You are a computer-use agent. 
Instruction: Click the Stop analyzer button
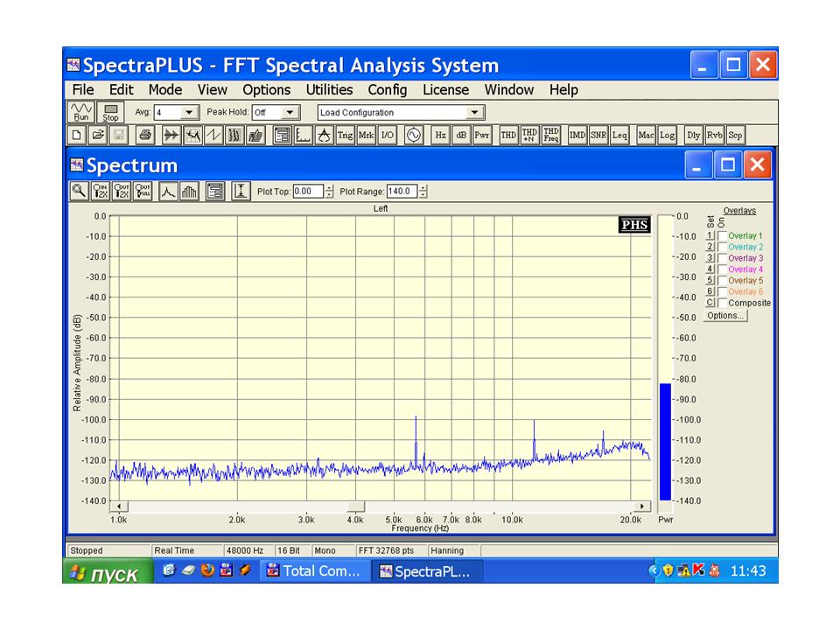pyautogui.click(x=110, y=113)
